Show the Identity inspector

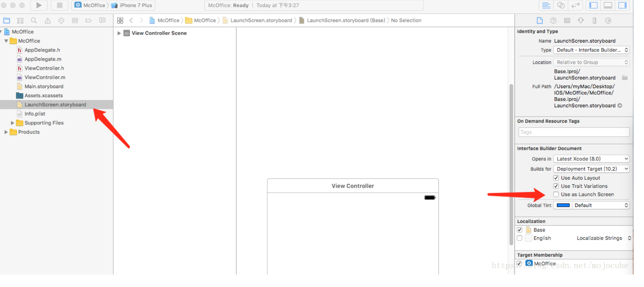[567, 20]
